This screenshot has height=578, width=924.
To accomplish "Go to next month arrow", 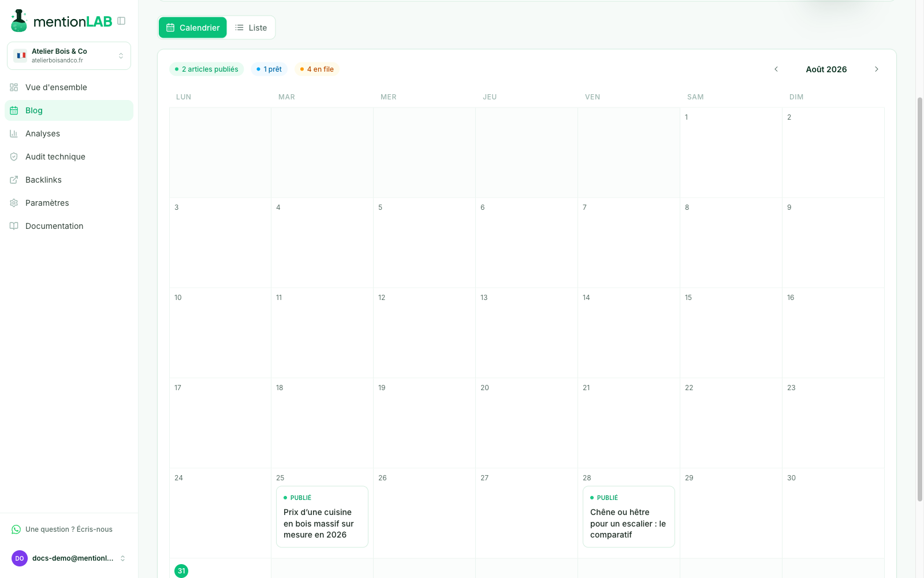I will point(877,69).
